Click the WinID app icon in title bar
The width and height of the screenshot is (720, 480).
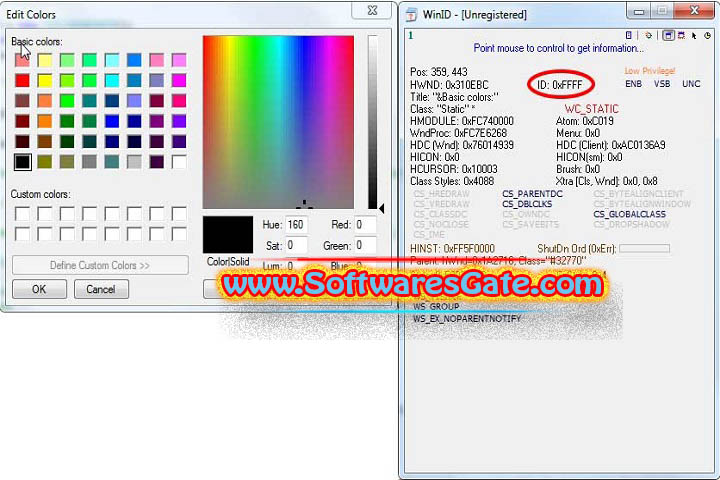point(411,15)
